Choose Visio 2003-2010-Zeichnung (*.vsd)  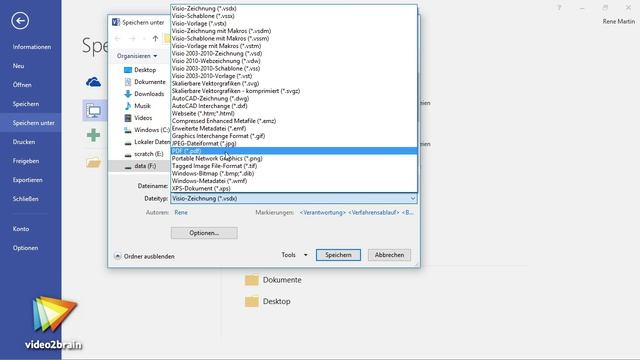point(294,53)
